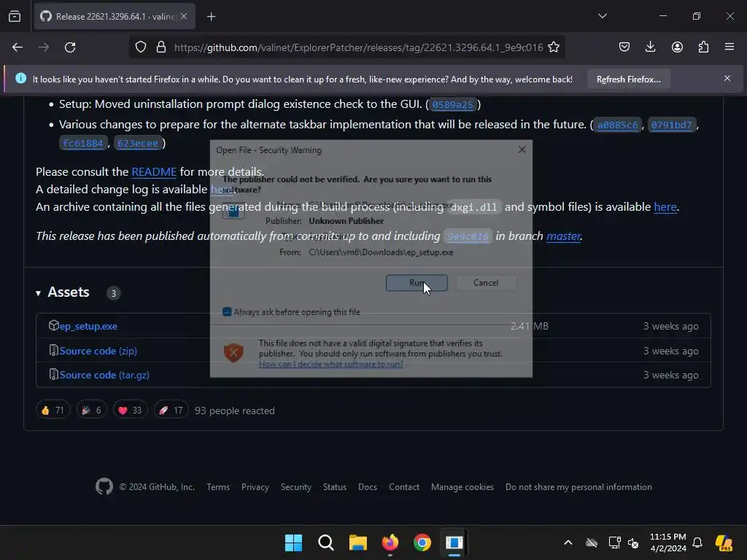
Task: Open commit link 623ecee
Action: (137, 144)
